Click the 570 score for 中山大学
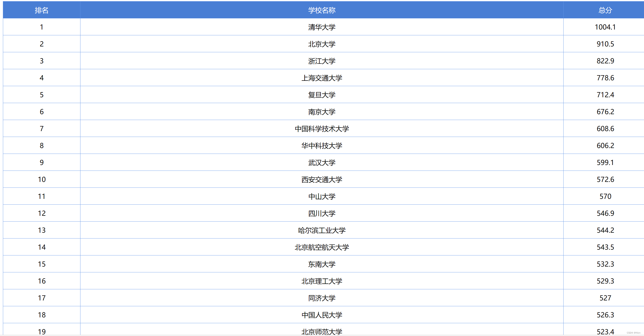The width and height of the screenshot is (644, 336). tap(605, 196)
